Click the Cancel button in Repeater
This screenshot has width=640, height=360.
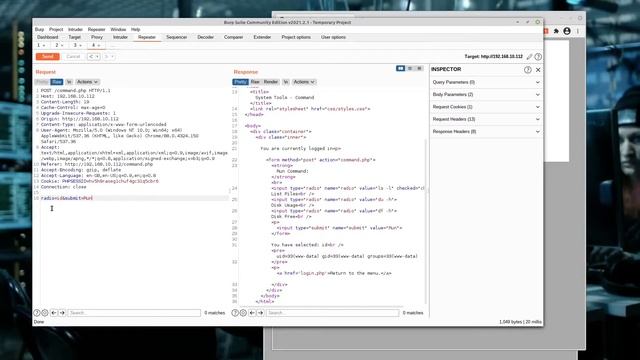(73, 57)
